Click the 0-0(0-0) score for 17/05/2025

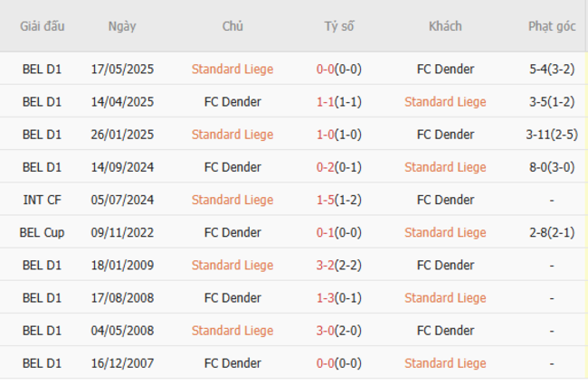coord(339,70)
